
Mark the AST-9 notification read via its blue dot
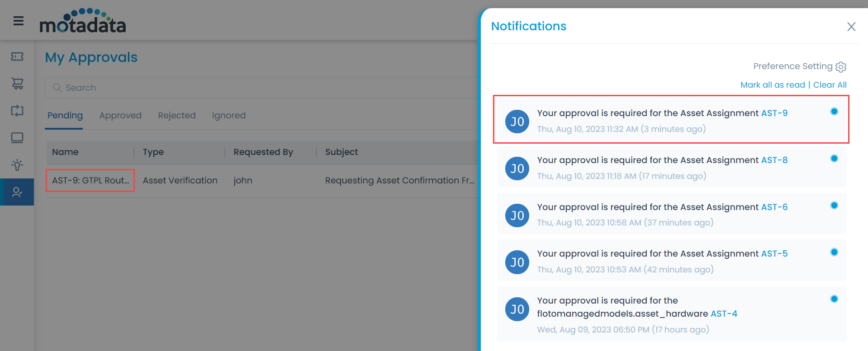pos(834,111)
